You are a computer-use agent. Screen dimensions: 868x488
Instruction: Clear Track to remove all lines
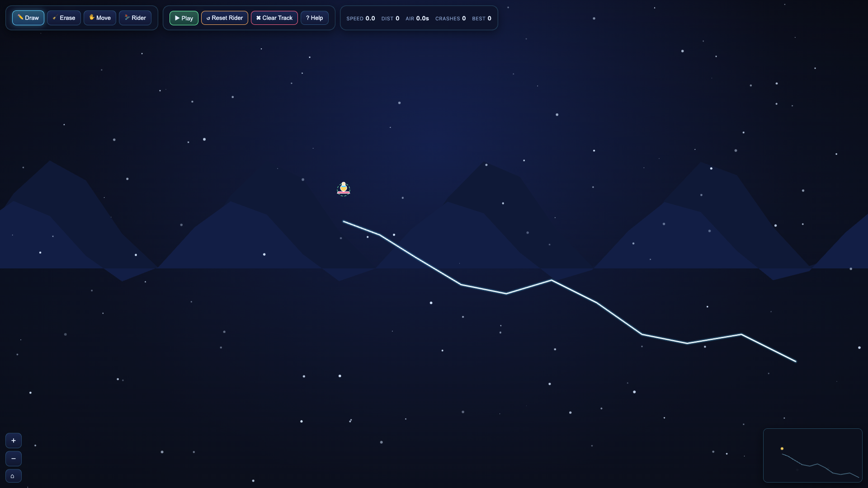coord(274,18)
